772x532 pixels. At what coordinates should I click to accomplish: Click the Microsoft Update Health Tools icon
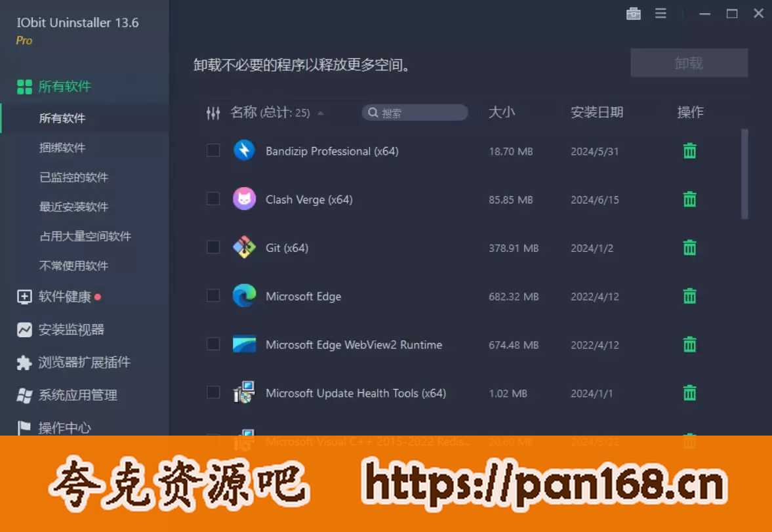point(244,392)
